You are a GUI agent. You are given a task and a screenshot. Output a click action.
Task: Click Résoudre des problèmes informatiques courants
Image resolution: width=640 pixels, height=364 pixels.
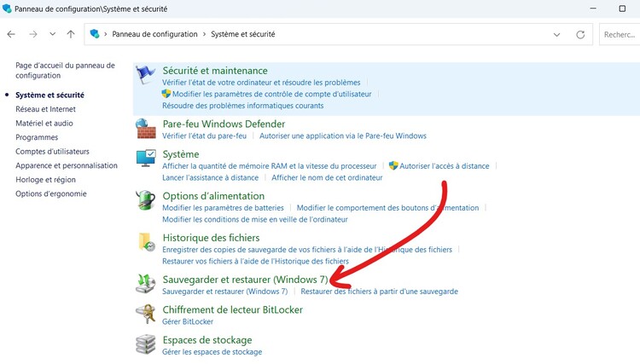coord(243,106)
